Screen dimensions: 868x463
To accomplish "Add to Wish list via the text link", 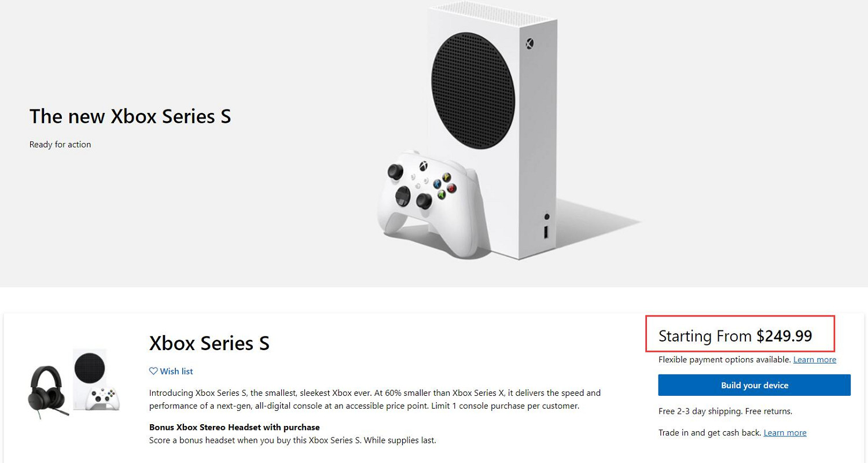I will [176, 371].
